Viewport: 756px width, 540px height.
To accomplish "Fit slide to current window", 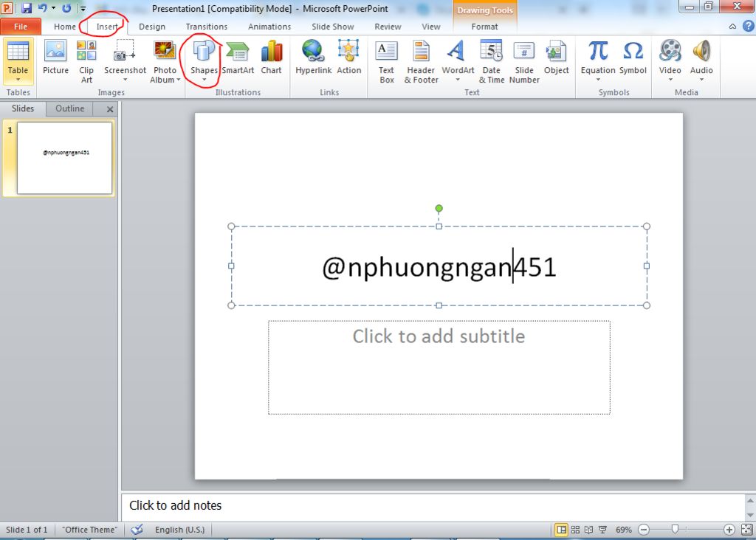I will (747, 530).
